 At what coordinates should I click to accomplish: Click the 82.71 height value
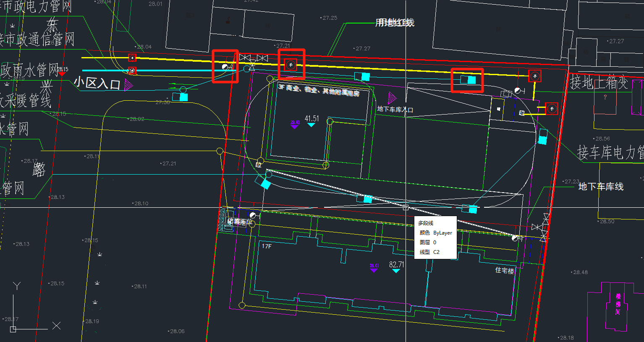[397, 264]
